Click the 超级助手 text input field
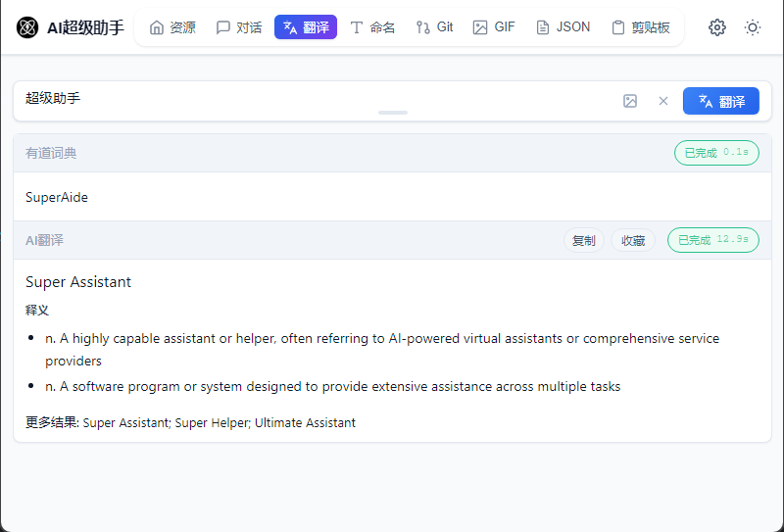Screen dimensions: 784x532 pyautogui.click(x=314, y=99)
